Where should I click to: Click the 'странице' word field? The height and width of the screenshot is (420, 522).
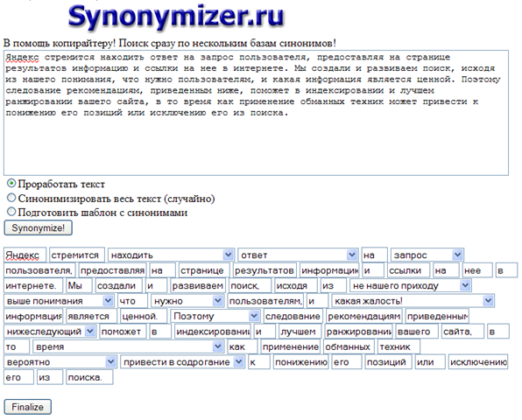pos(204,270)
